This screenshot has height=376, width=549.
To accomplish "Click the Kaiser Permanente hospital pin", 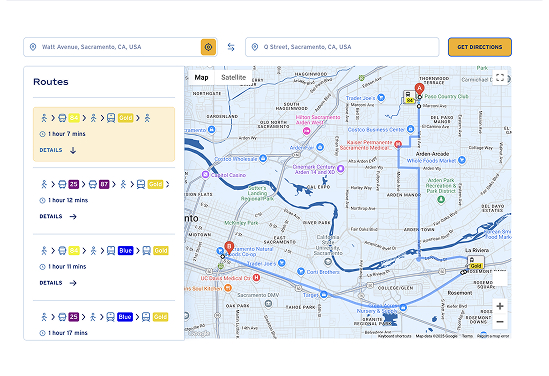I will pos(398,144).
